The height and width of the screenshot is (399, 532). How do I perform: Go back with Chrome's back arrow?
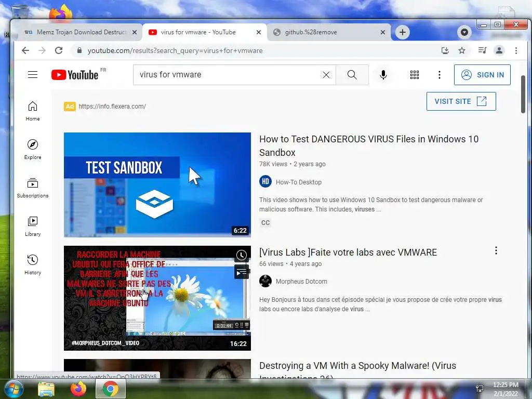pos(25,50)
